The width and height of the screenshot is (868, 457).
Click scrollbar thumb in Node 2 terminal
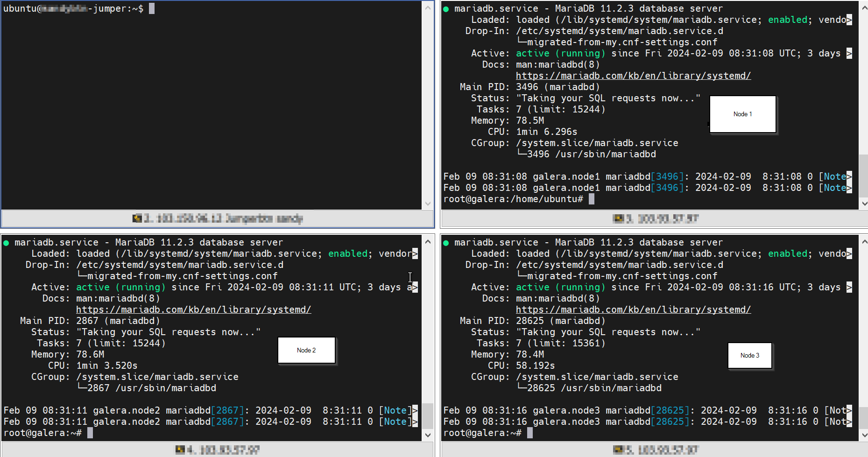point(428,415)
